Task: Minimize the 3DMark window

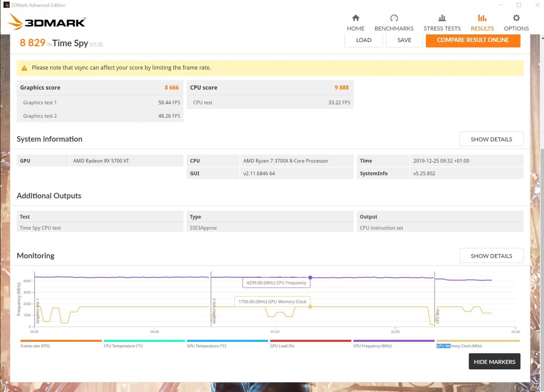Action: click(501, 5)
